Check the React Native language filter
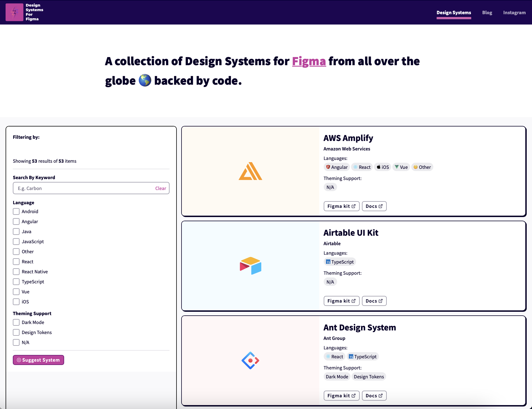 click(x=16, y=272)
